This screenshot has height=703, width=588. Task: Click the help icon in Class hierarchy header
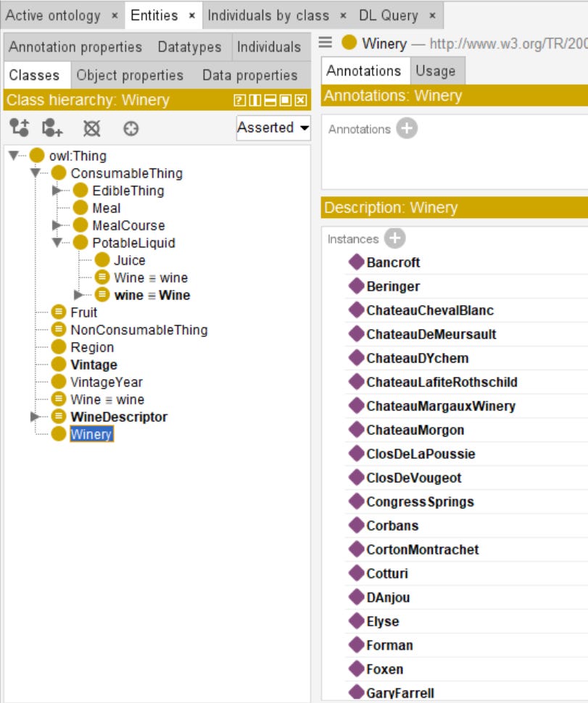click(x=239, y=100)
